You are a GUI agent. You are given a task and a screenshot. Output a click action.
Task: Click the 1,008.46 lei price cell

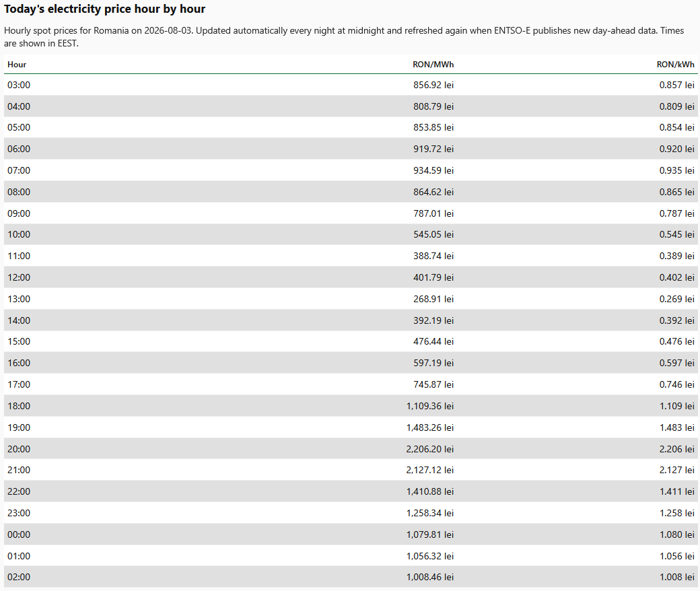tap(429, 577)
